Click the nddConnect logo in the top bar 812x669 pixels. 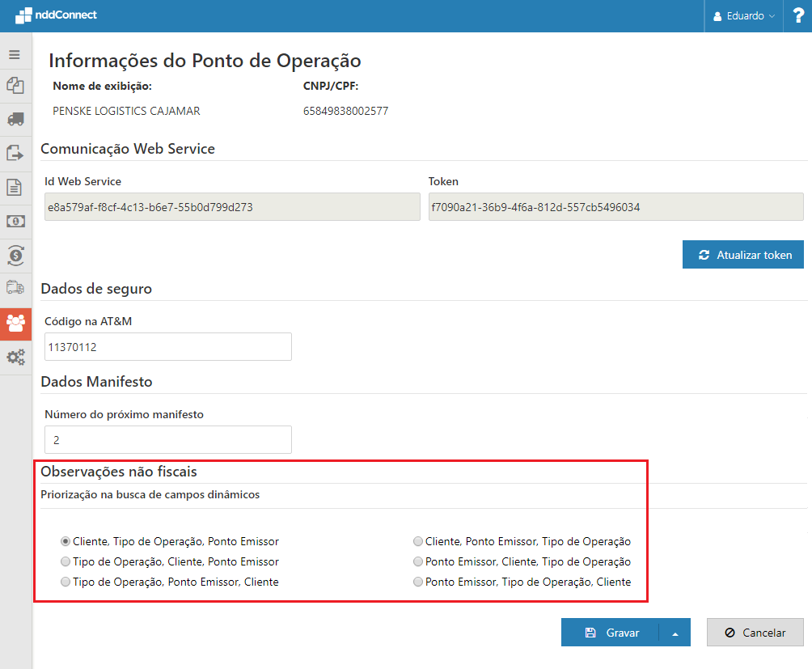click(x=55, y=15)
